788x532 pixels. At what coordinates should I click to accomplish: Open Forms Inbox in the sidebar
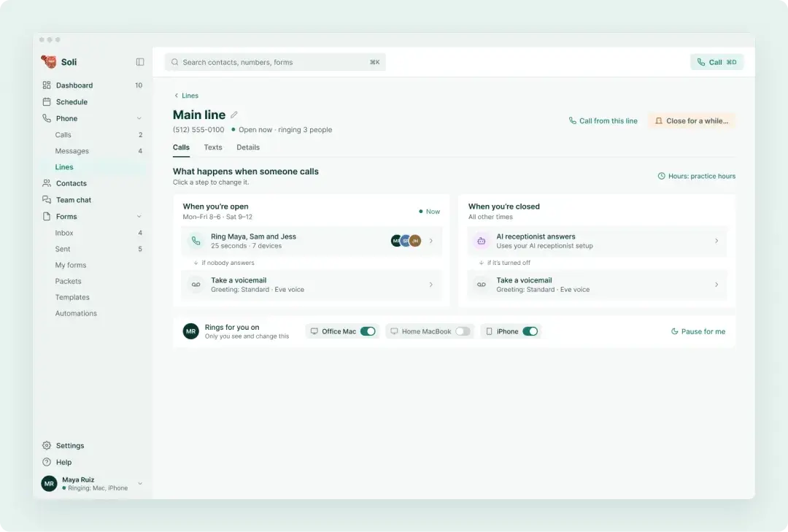click(x=94, y=233)
